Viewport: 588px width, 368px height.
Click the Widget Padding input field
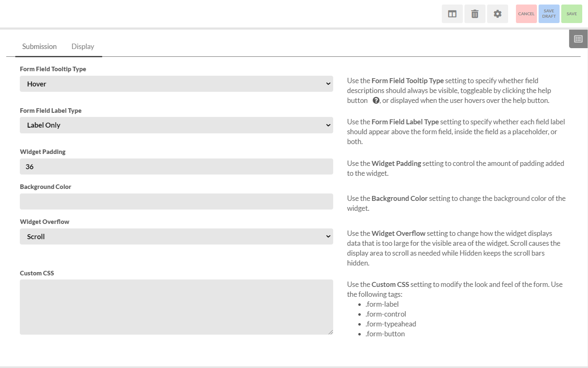(x=176, y=166)
